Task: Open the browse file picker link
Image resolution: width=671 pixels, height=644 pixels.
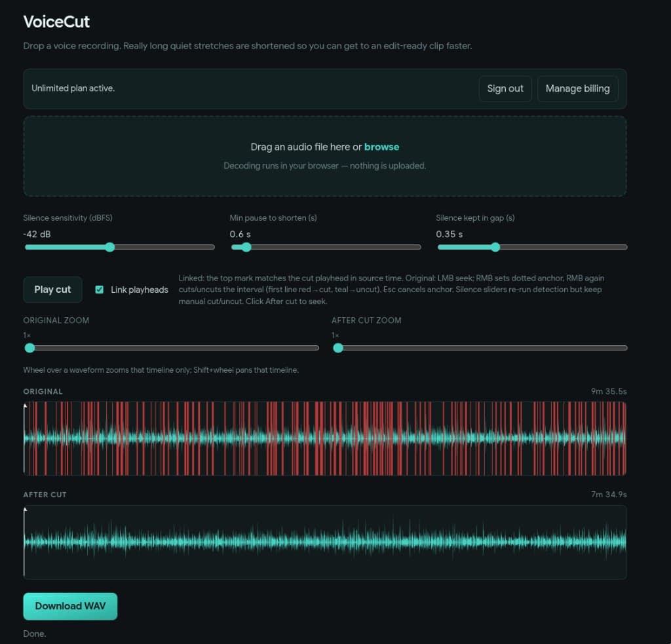Action: click(x=381, y=147)
